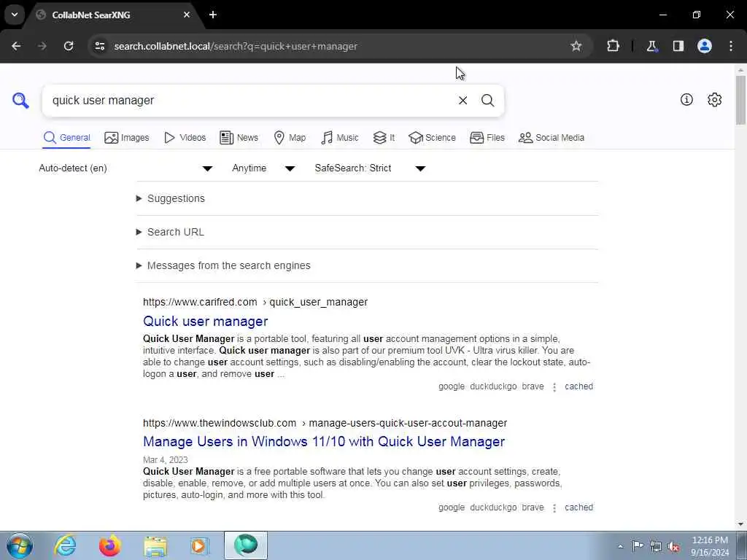Close the CollabNet SearXNG tab
Viewport: 747px width, 560px height.
click(x=187, y=15)
